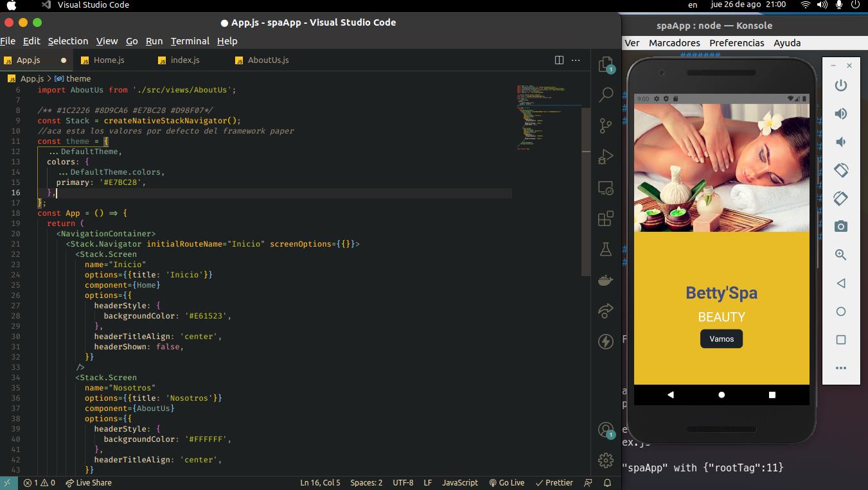The height and width of the screenshot is (490, 868).
Task: Start Live Share from status bar
Action: pyautogui.click(x=89, y=482)
